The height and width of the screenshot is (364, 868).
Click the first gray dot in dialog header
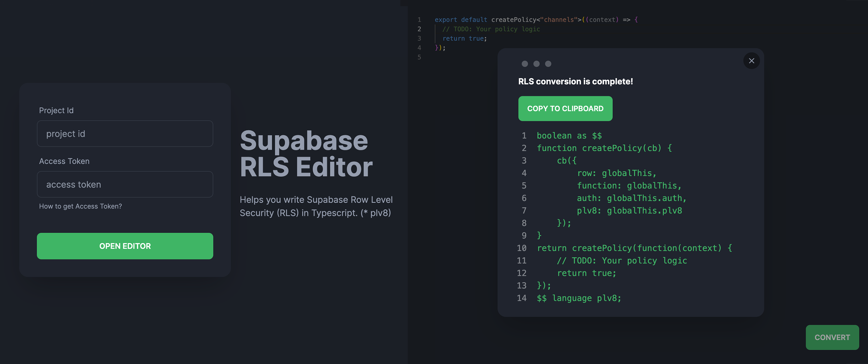(525, 64)
